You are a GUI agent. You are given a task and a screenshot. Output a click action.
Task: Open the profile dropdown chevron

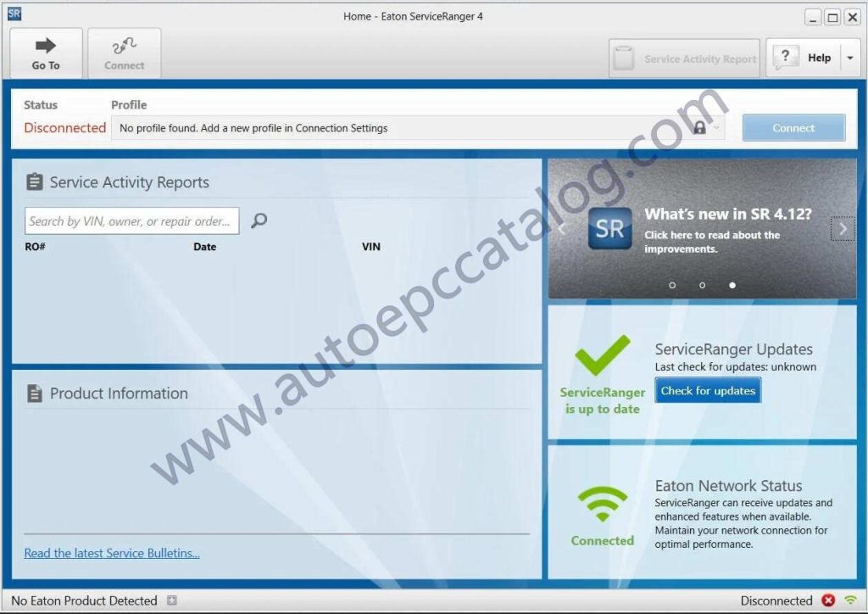click(x=718, y=128)
